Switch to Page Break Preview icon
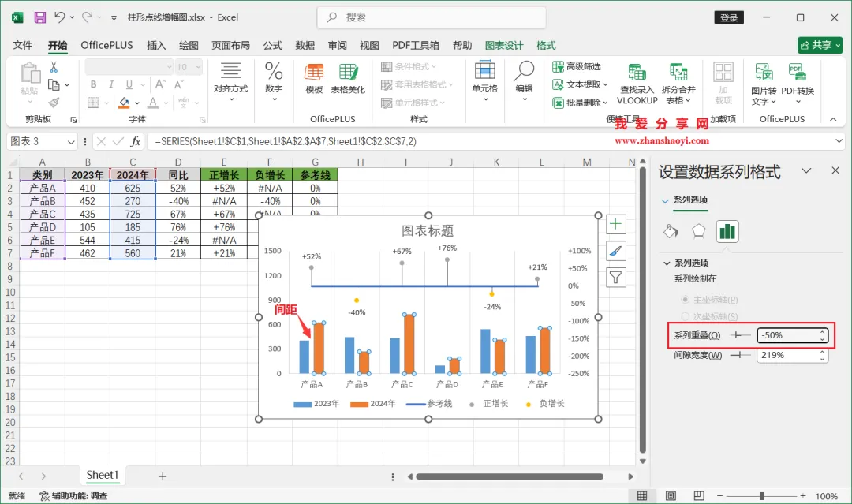The height and width of the screenshot is (504, 852). 699,496
